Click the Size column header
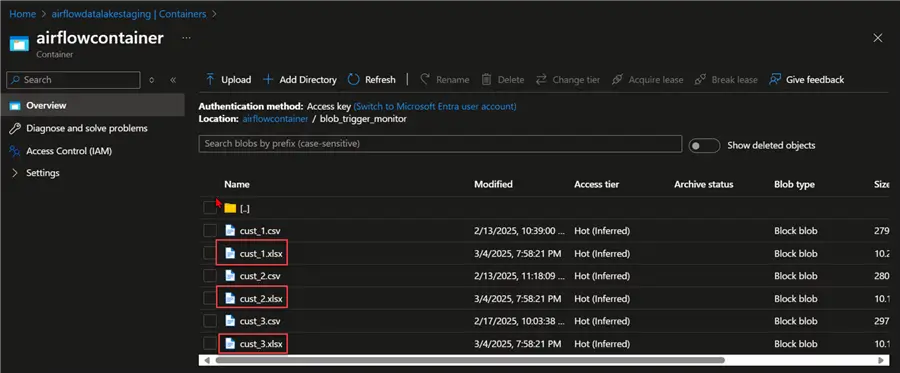Screen dimensions: 900x373 pos(882,184)
